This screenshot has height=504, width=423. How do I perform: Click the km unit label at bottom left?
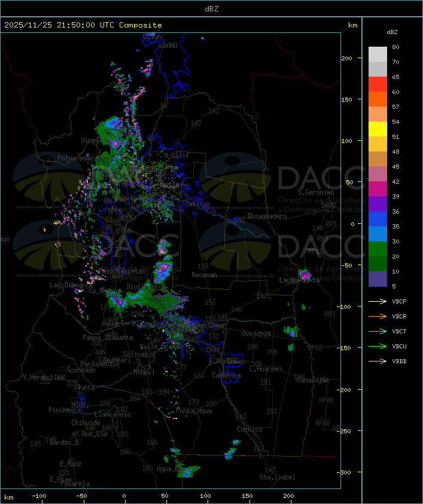(8, 497)
